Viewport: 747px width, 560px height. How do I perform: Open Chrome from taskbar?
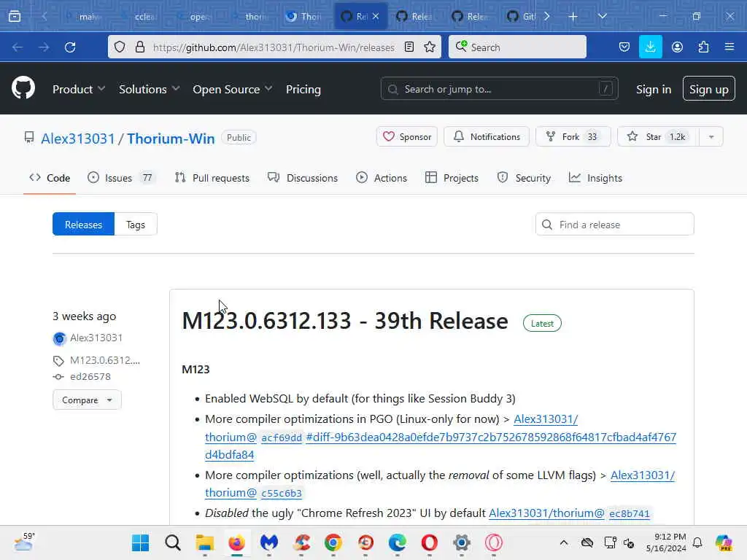click(333, 542)
